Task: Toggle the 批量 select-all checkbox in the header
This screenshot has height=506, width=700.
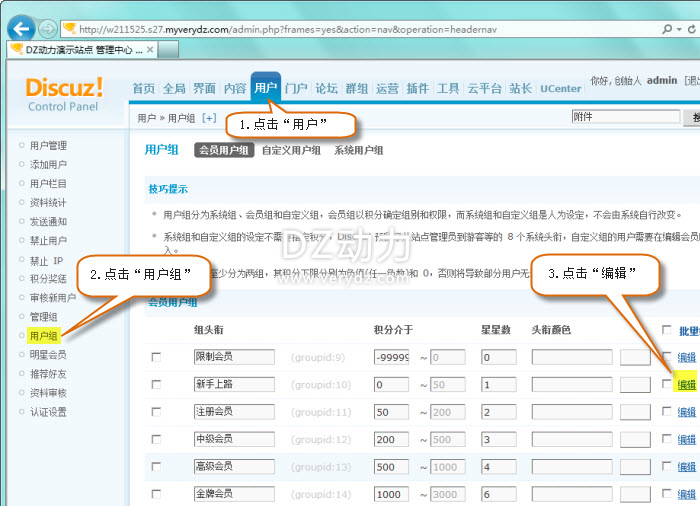Action: click(667, 330)
